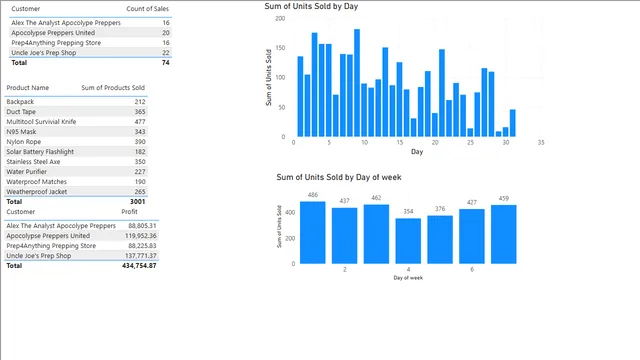Image resolution: width=640 pixels, height=360 pixels.
Task: Select the count value 22 for Uncle Joe's Prep Shop
Action: 166,53
